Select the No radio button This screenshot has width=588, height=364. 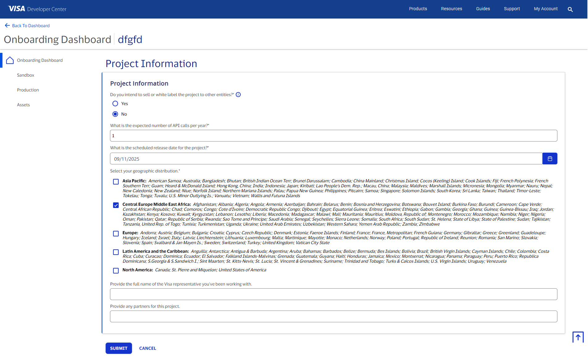coord(115,114)
